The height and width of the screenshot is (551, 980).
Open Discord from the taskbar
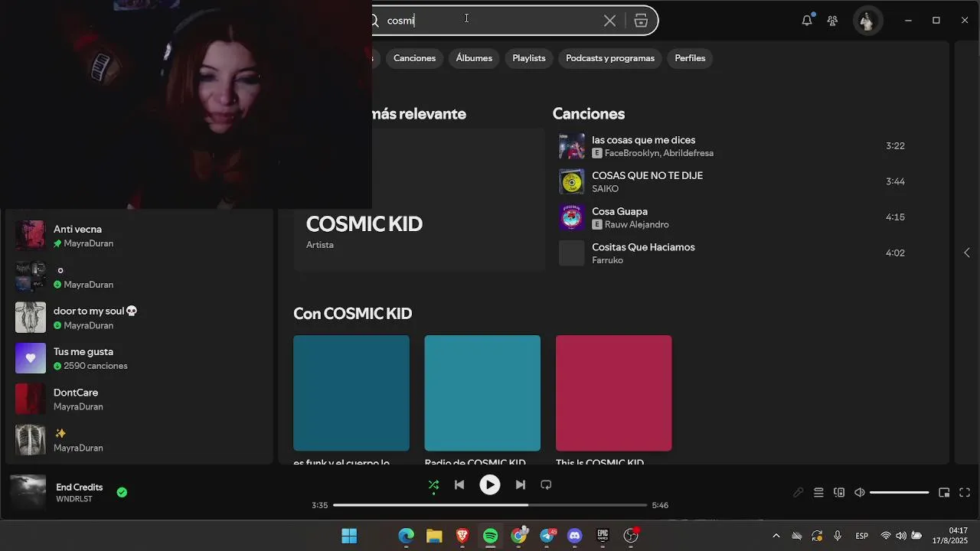[x=575, y=536]
